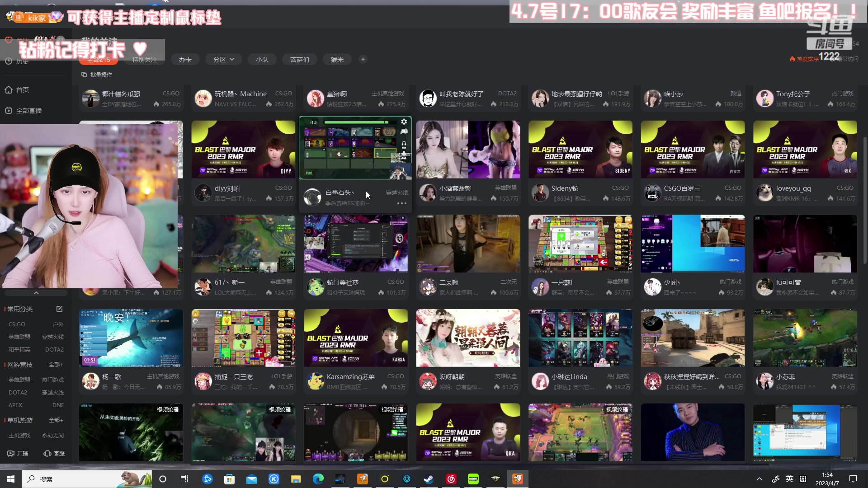Click the Windows search box
Viewport: 868px width, 488px height.
pos(87,479)
